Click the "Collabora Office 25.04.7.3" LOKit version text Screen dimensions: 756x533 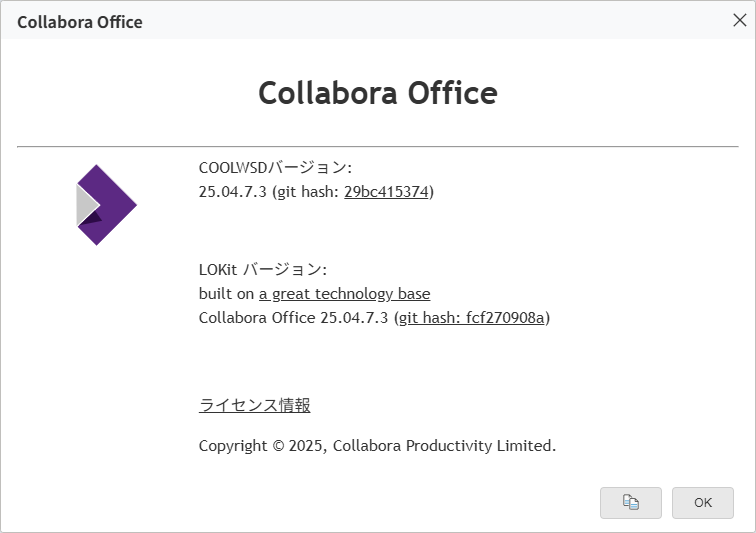(292, 317)
